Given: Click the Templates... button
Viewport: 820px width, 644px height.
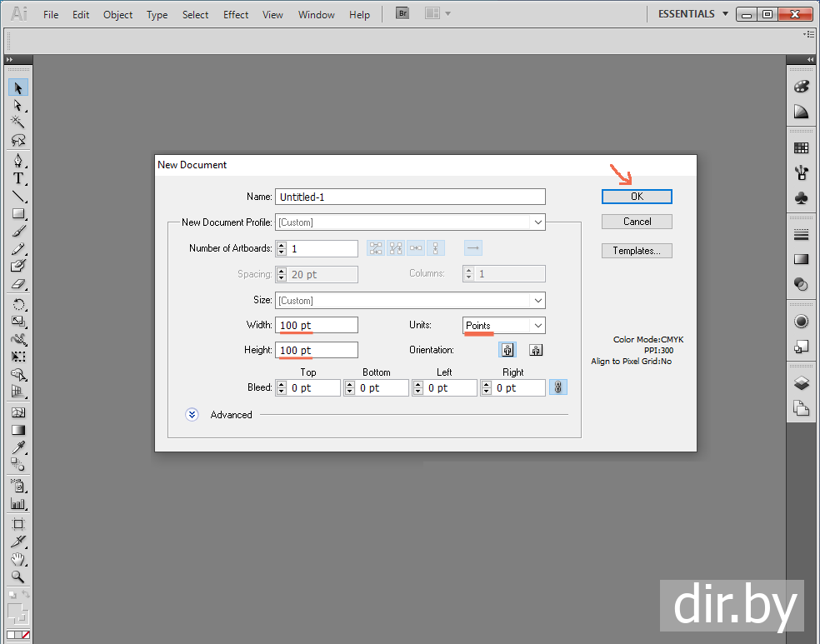Looking at the screenshot, I should (637, 251).
